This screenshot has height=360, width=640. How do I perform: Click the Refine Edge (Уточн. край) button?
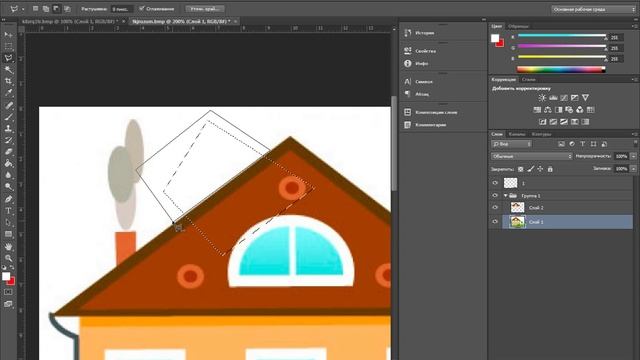205,9
